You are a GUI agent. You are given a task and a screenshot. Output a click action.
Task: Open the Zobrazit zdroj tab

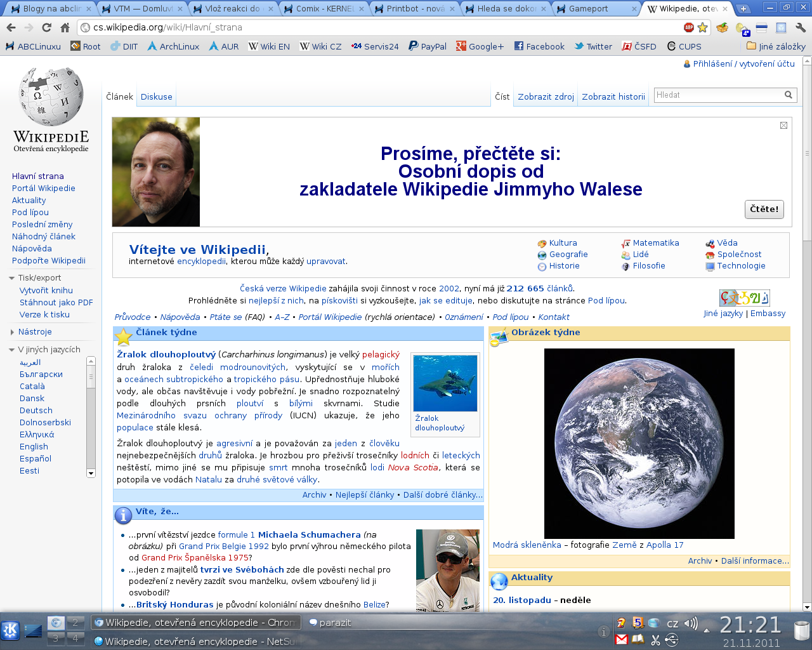click(546, 96)
